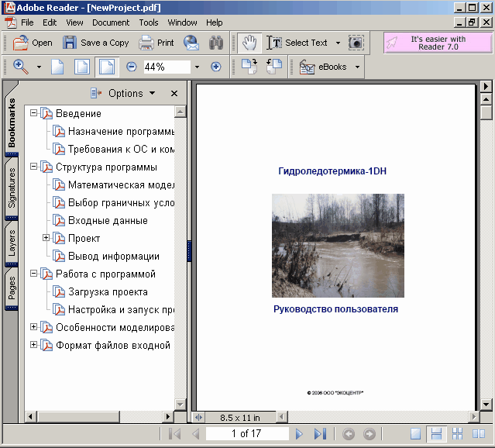Open the zoom percentage dropdown

point(197,67)
